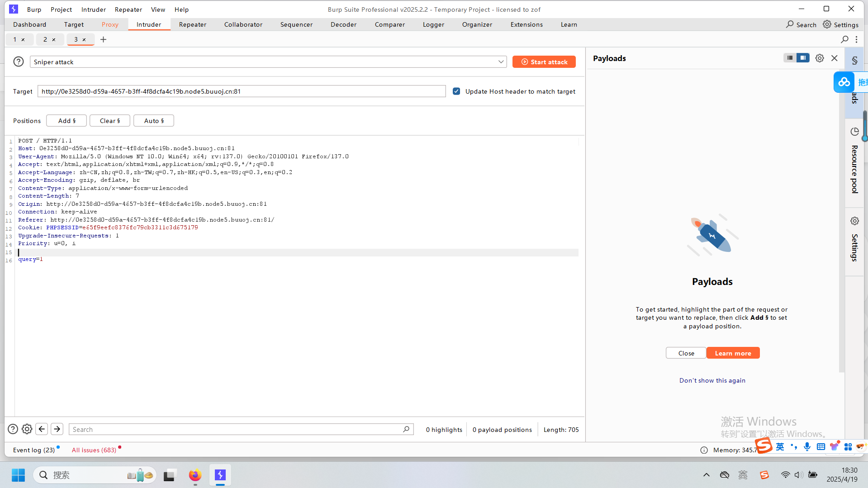The height and width of the screenshot is (488, 868).
Task: Add a new Intruder tab
Action: click(103, 39)
